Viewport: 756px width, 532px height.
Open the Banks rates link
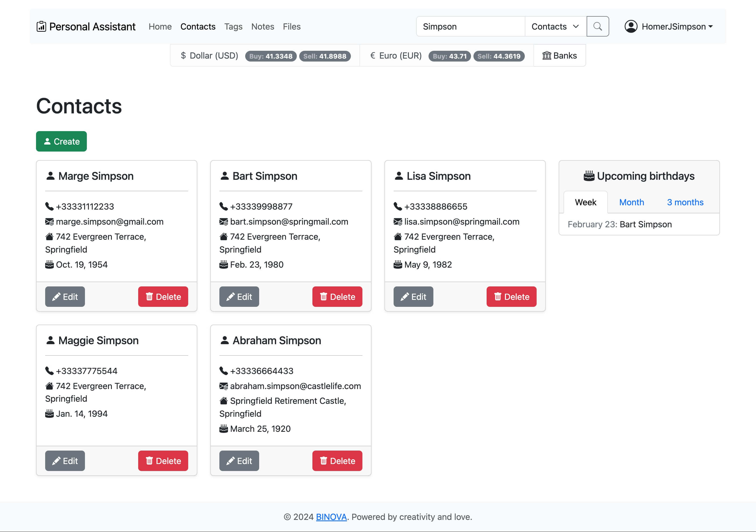[x=559, y=55]
